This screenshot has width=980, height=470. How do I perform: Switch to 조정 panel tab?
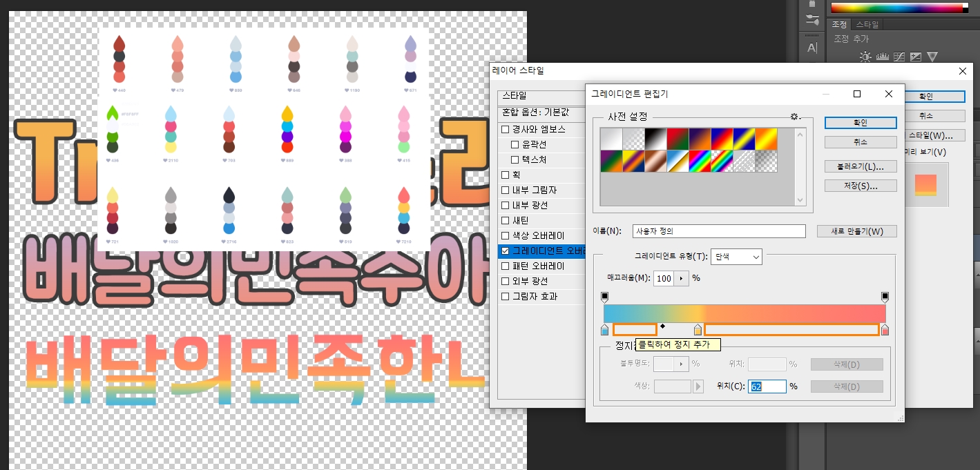(x=839, y=24)
